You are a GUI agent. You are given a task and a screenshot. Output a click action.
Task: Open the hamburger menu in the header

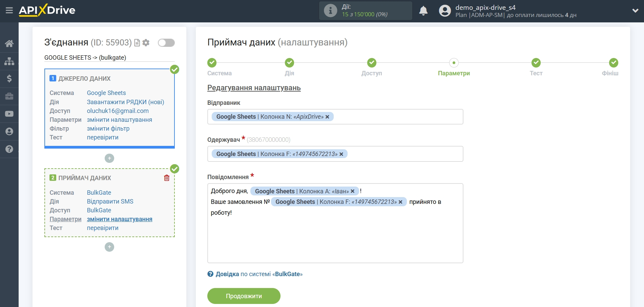click(9, 11)
